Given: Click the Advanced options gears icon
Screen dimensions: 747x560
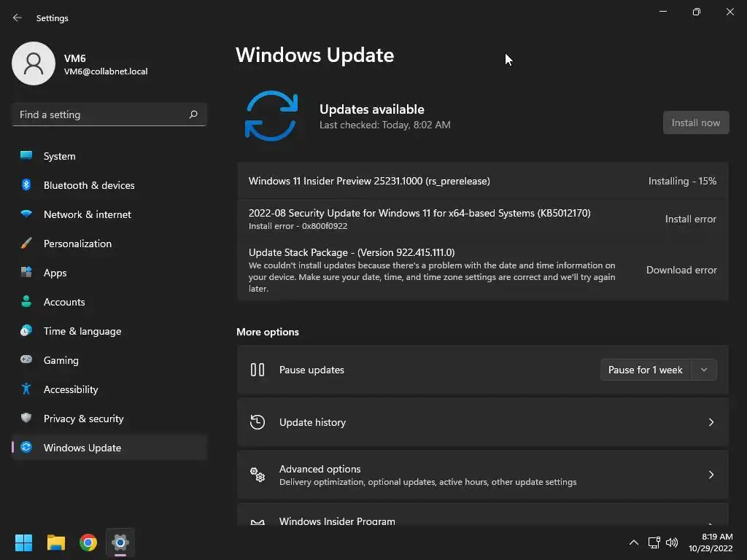Looking at the screenshot, I should click(x=258, y=474).
